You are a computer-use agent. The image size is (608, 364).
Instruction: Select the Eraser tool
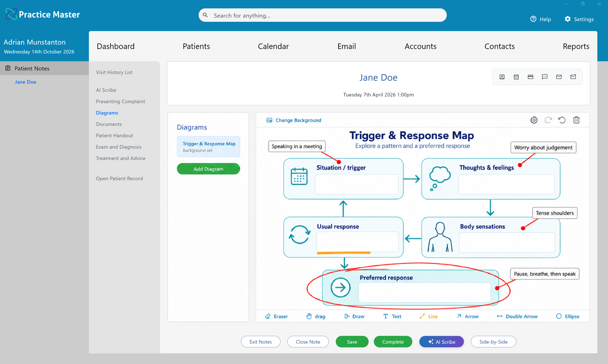[x=276, y=316]
